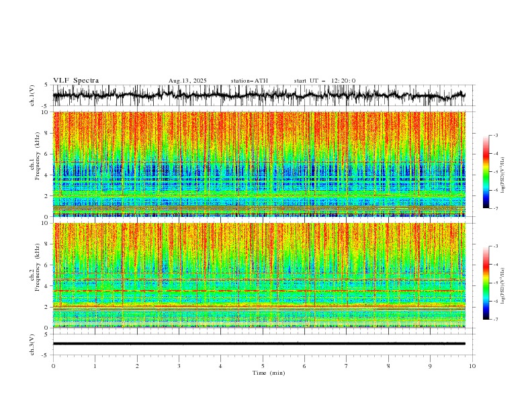Click the date 'Aug.13, 2025'
Image resolution: width=532 pixels, height=411 pixels.
tap(187, 81)
